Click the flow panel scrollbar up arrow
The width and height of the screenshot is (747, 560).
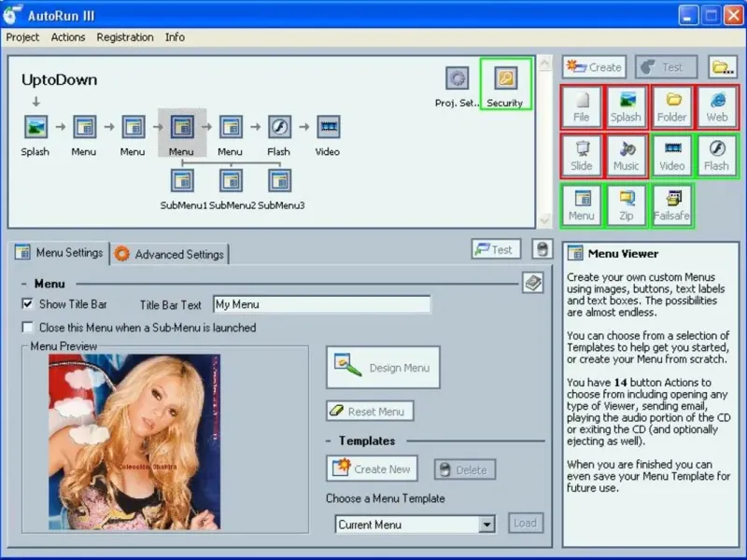point(544,63)
